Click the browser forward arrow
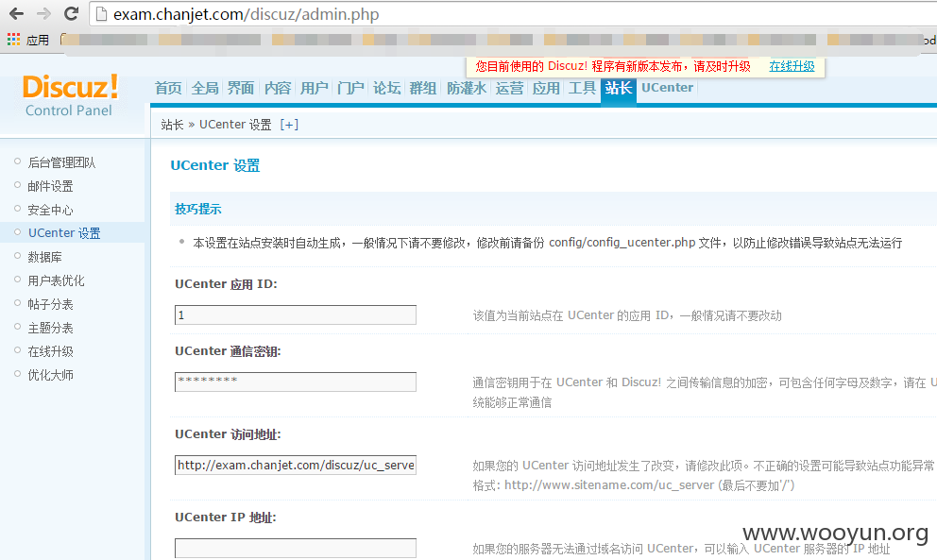This screenshot has width=937, height=560. [x=43, y=13]
